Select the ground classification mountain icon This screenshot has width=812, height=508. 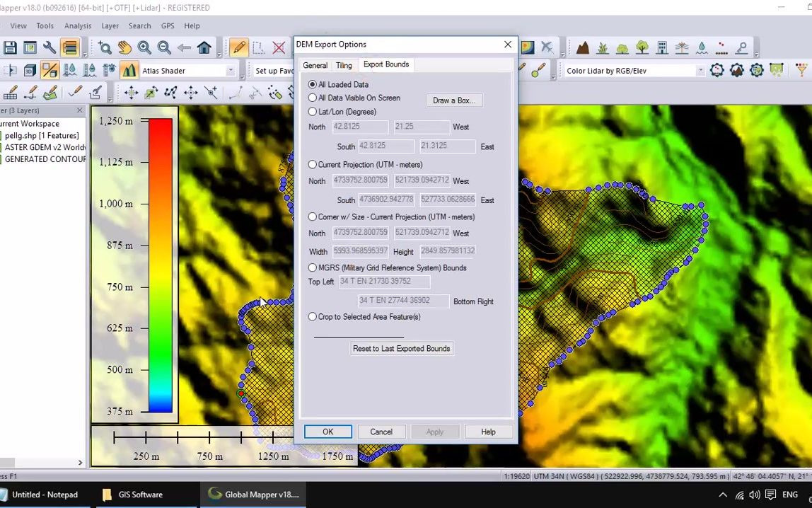584,47
